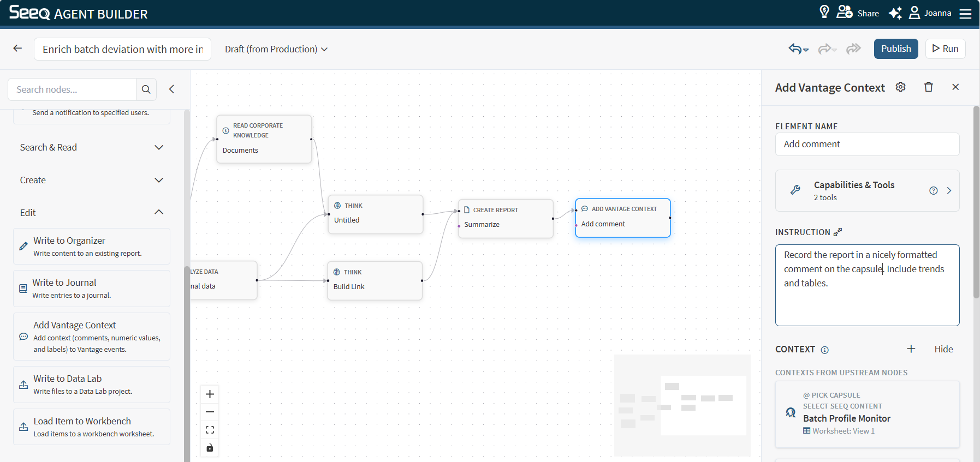This screenshot has width=980, height=462.
Task: Click the search nodes magnifier icon
Action: pos(146,89)
